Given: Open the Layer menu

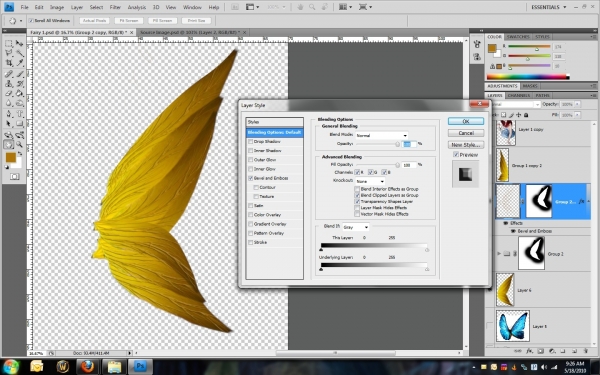Looking at the screenshot, I should 77,7.
